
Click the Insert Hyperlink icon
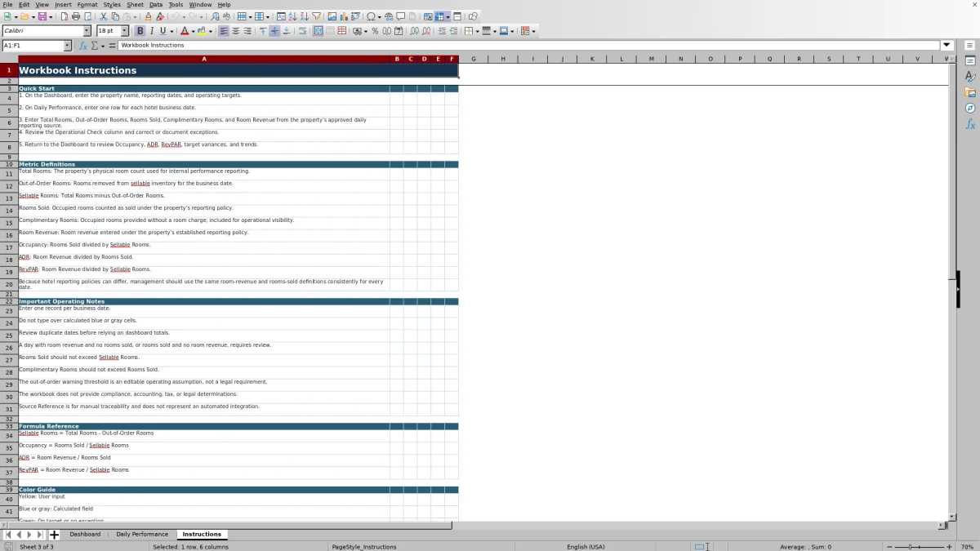(389, 16)
